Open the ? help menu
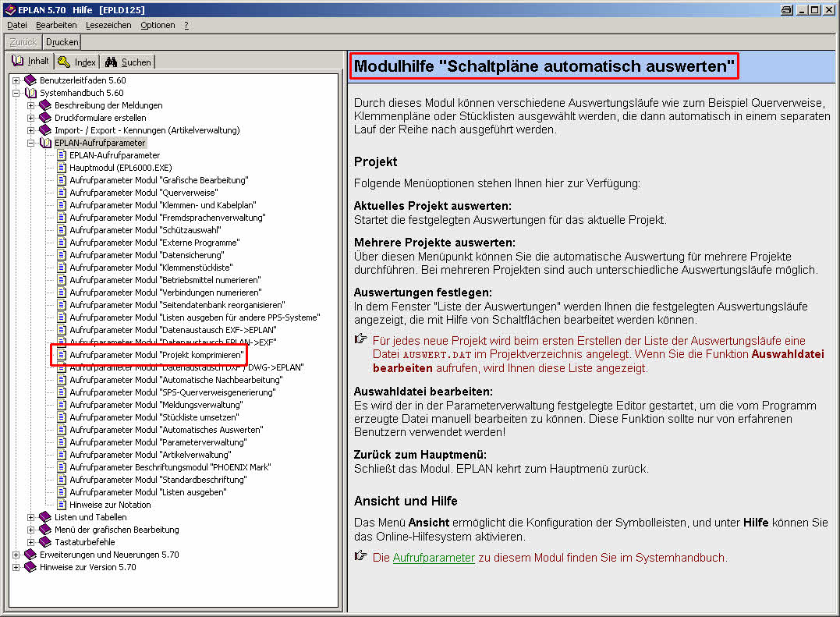 pyautogui.click(x=186, y=25)
